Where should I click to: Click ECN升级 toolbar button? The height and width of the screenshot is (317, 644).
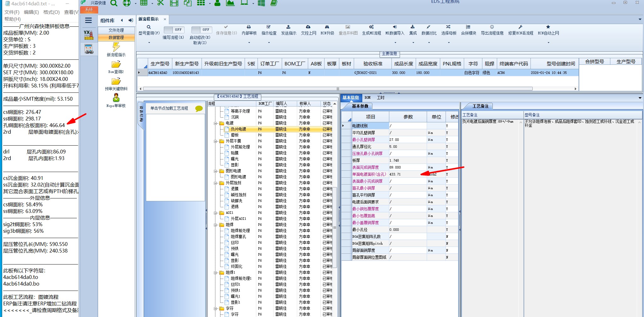(x=327, y=30)
